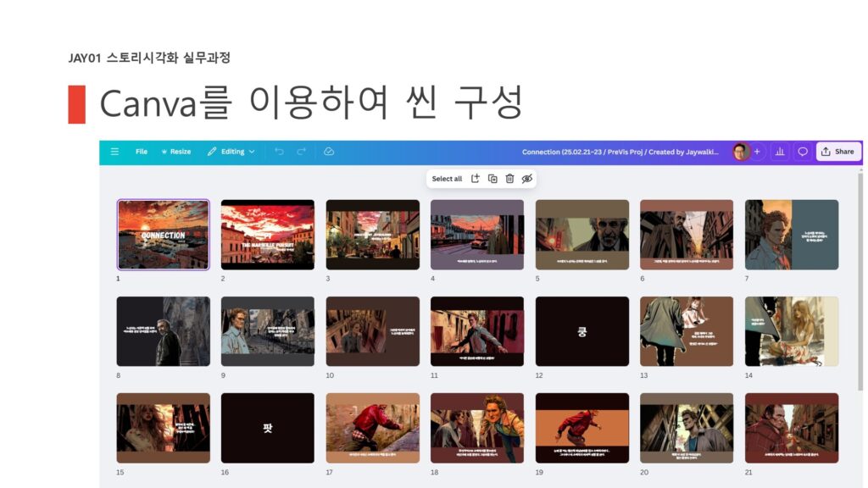Click the vertical scrollbar of grid view
This screenshot has width=868, height=488.
point(860,282)
